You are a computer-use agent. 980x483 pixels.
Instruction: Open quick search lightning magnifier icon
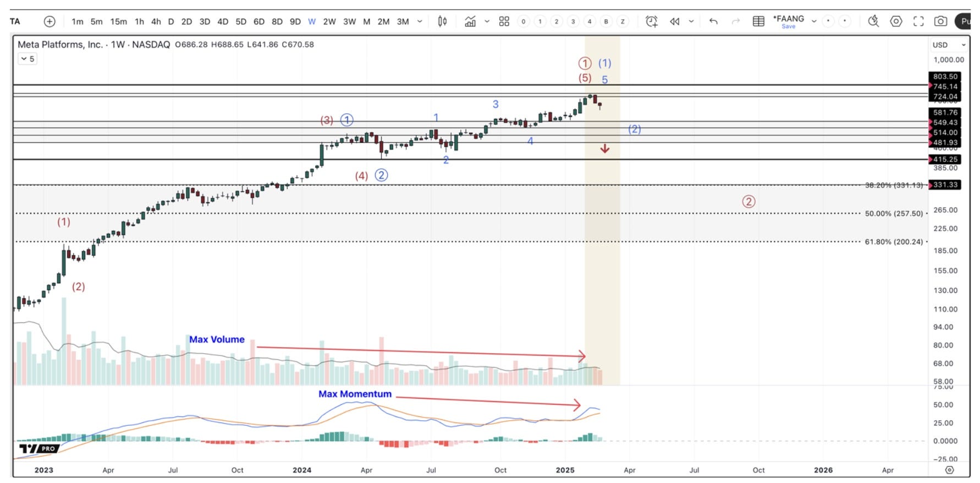pyautogui.click(x=873, y=21)
